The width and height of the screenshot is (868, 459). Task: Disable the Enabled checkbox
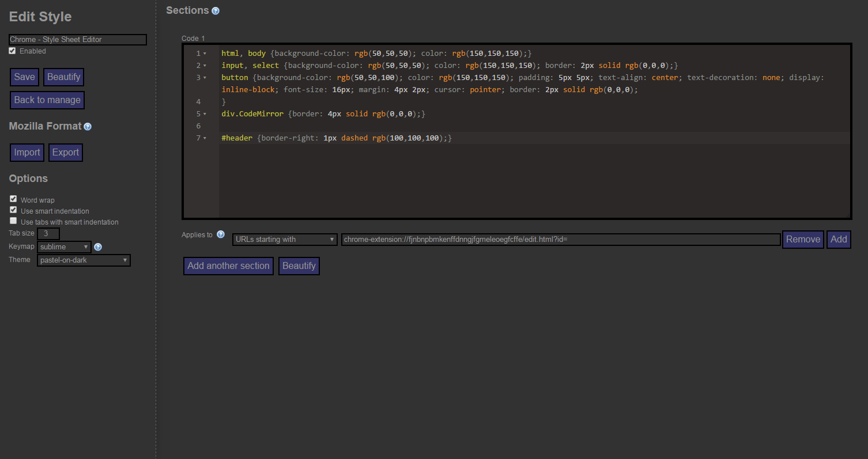click(12, 50)
